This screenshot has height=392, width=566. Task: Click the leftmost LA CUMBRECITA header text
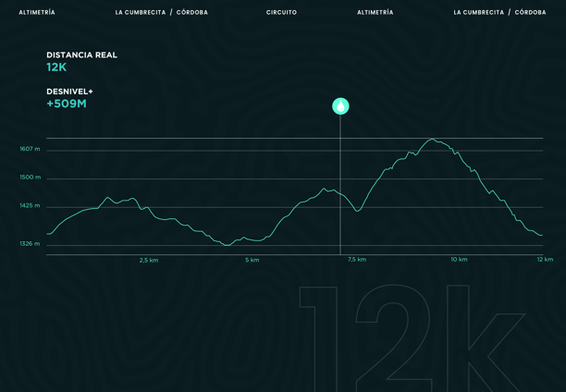point(141,12)
